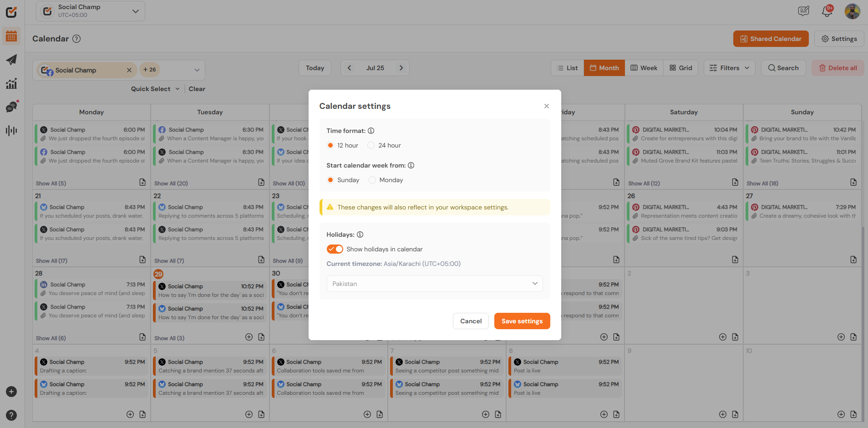Image resolution: width=868 pixels, height=428 pixels.
Task: Click Jul 25 month label
Action: pos(375,68)
